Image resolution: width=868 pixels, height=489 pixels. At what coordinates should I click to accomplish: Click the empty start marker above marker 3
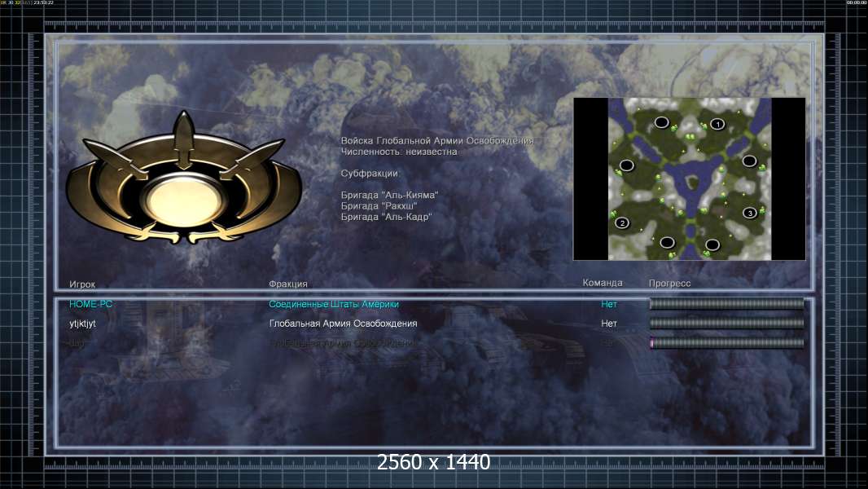[750, 161]
